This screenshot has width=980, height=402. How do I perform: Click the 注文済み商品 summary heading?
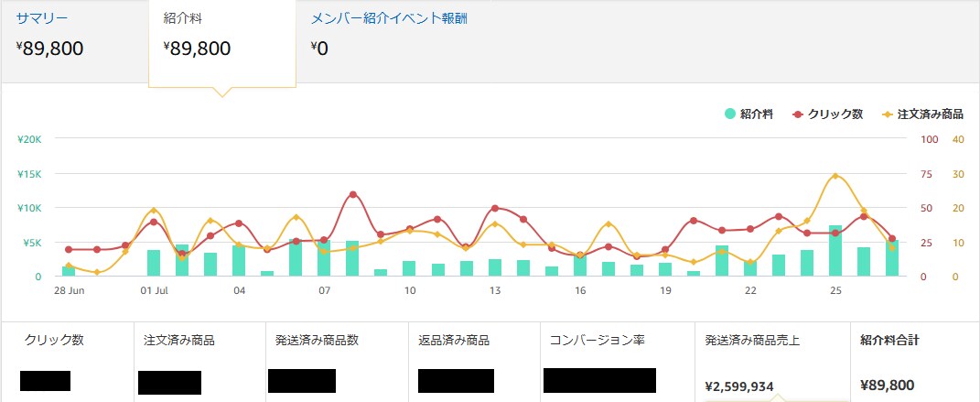pyautogui.click(x=179, y=341)
